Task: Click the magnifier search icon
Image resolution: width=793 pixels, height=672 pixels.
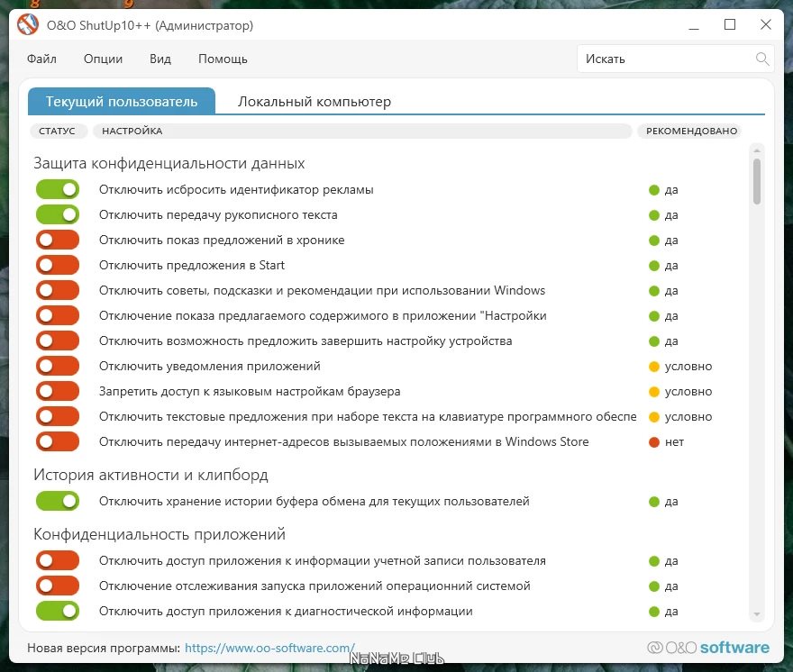Action: click(762, 59)
